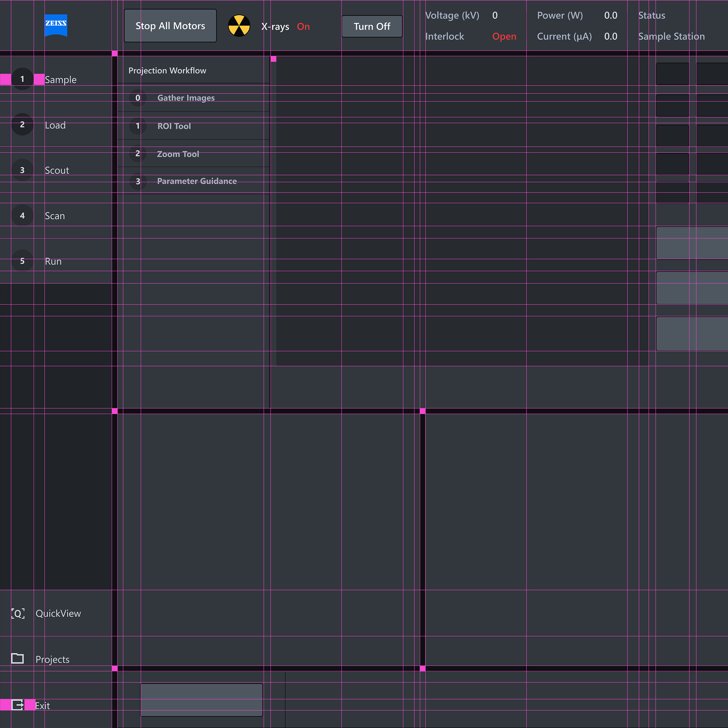Go to the Load workflow step
The height and width of the screenshot is (728, 728).
(x=55, y=125)
